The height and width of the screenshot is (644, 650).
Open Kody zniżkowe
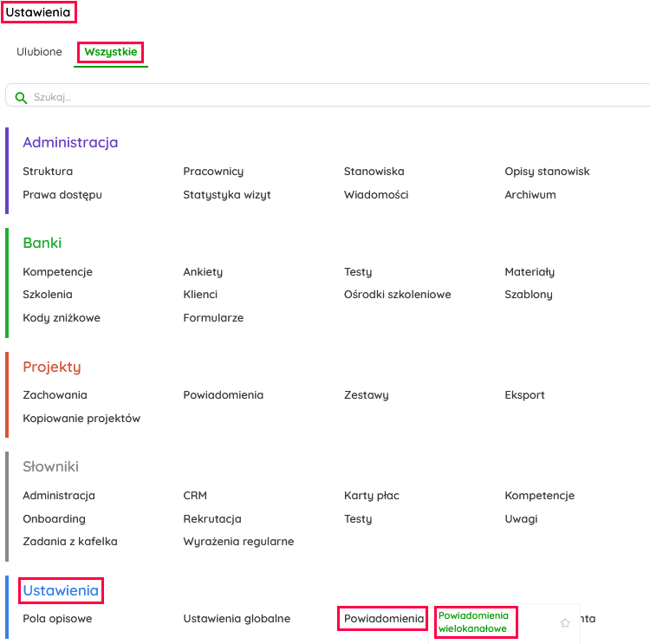click(x=62, y=318)
